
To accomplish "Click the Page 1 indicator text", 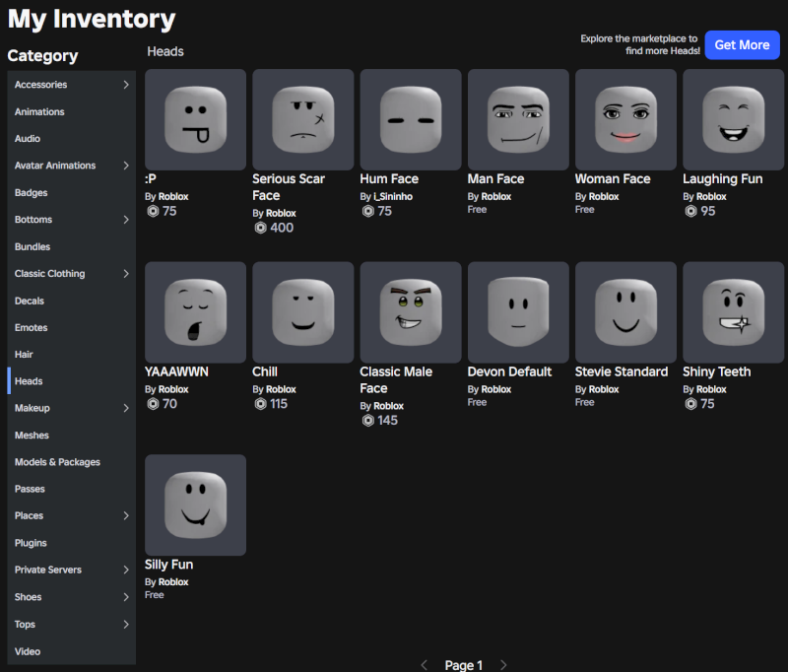I will tap(463, 665).
